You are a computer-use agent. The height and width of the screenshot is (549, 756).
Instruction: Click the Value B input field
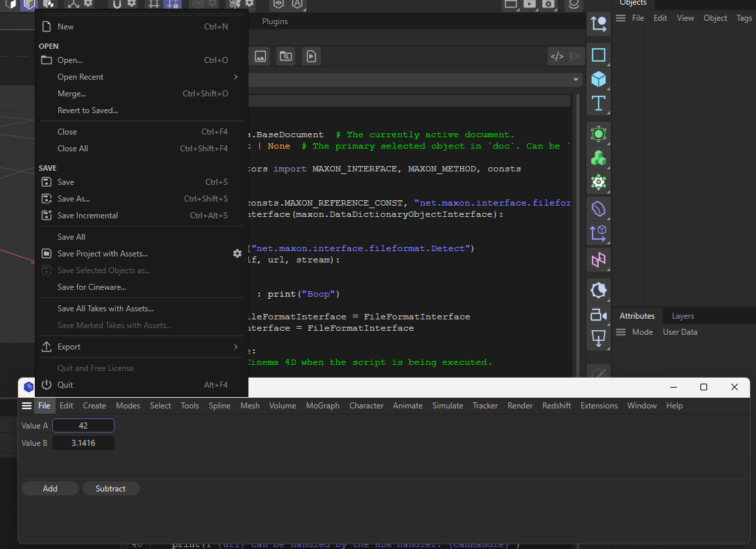pos(84,443)
